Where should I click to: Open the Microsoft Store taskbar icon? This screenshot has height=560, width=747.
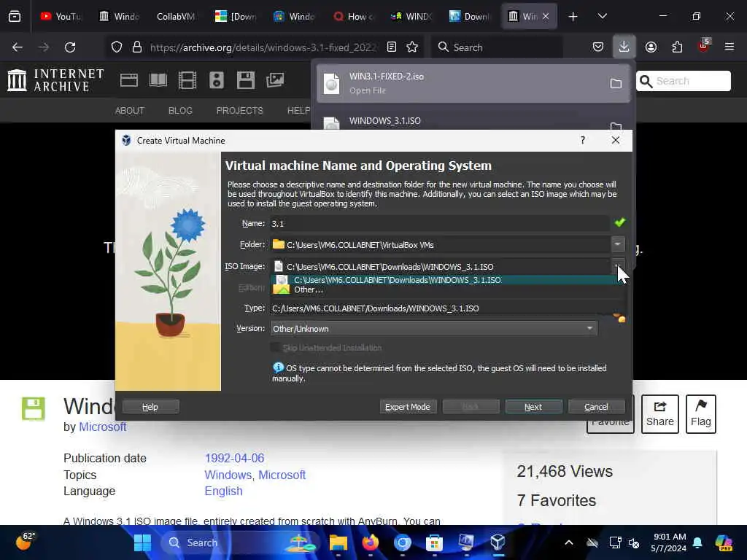point(434,542)
